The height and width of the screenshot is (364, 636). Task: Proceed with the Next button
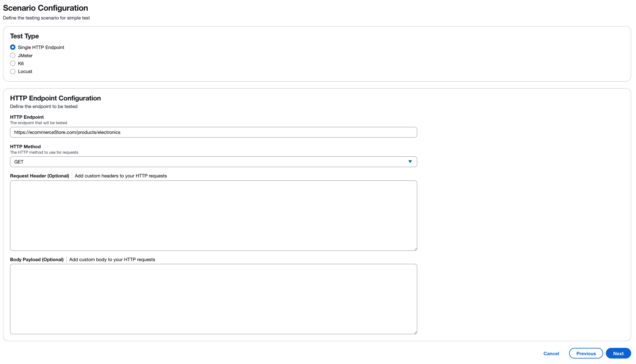(x=618, y=353)
